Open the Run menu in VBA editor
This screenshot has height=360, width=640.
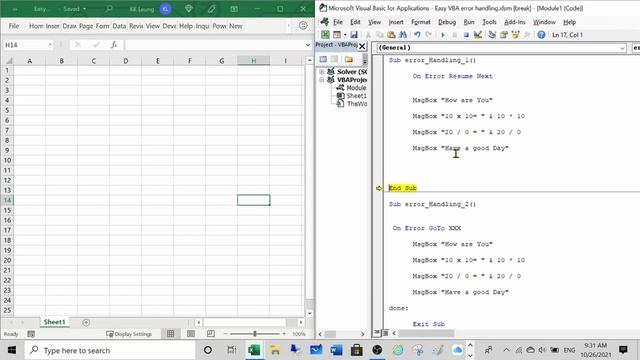click(469, 22)
